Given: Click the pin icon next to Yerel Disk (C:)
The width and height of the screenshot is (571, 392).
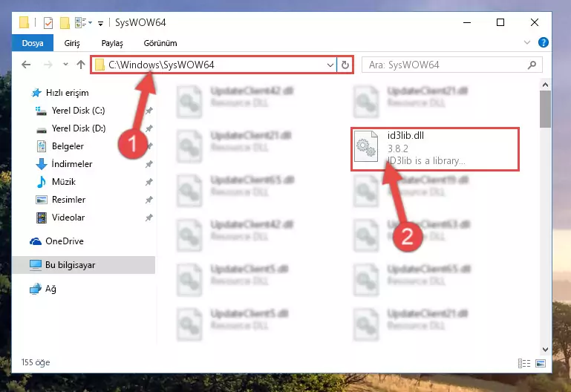Looking at the screenshot, I should [149, 111].
